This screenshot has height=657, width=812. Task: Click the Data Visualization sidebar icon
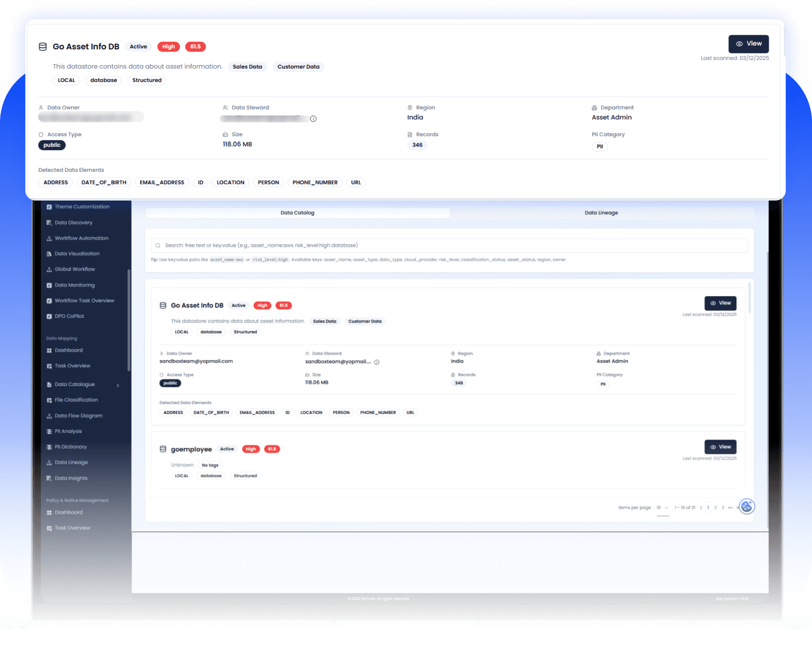49,254
